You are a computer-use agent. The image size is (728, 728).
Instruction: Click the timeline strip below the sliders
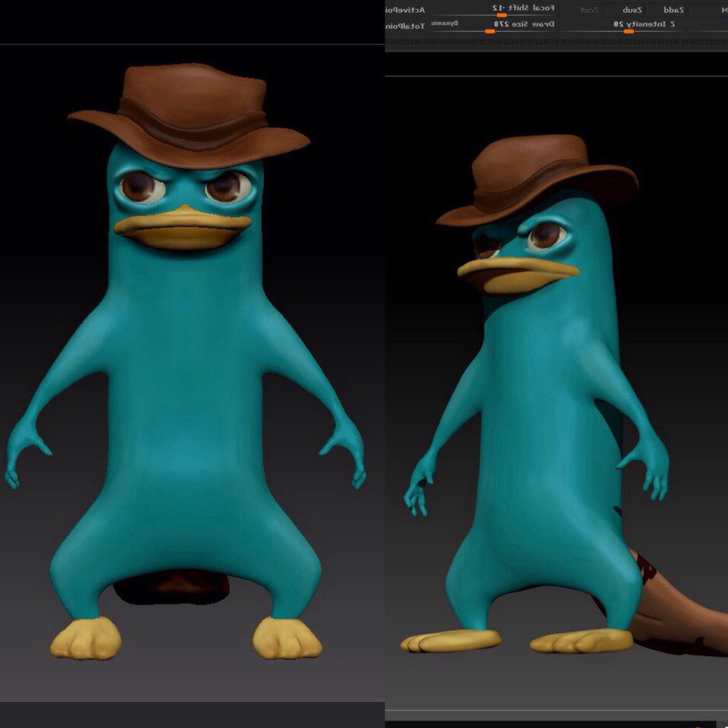[556, 42]
